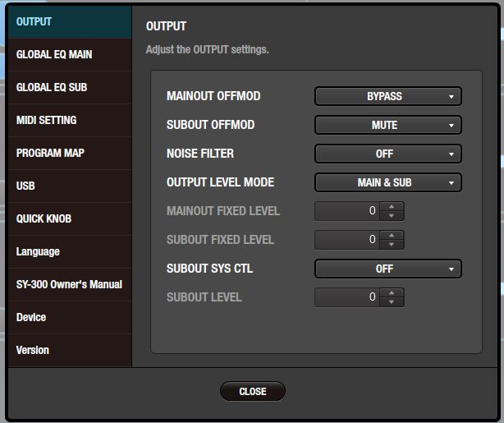The image size is (504, 423).
Task: Click the SUBOUT LEVEL value field
Action: [347, 297]
